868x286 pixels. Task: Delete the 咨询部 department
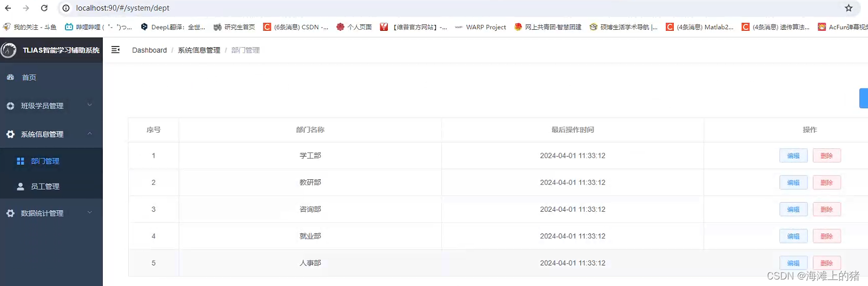pos(826,209)
